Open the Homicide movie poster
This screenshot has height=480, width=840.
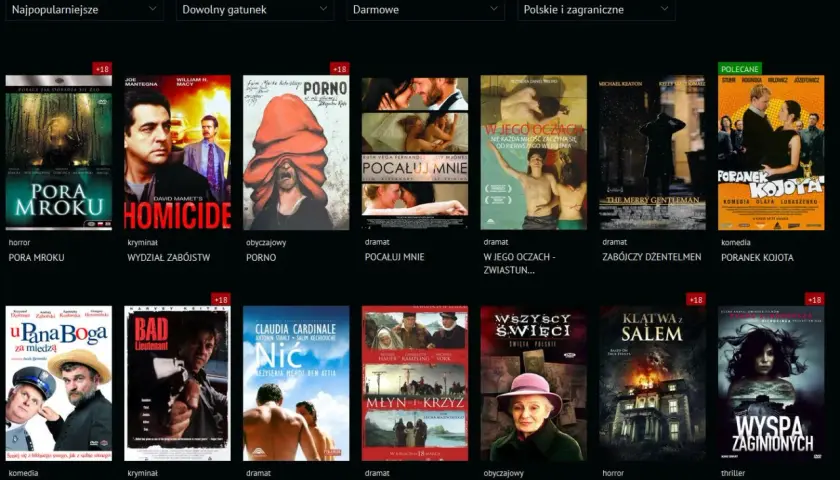click(x=177, y=153)
